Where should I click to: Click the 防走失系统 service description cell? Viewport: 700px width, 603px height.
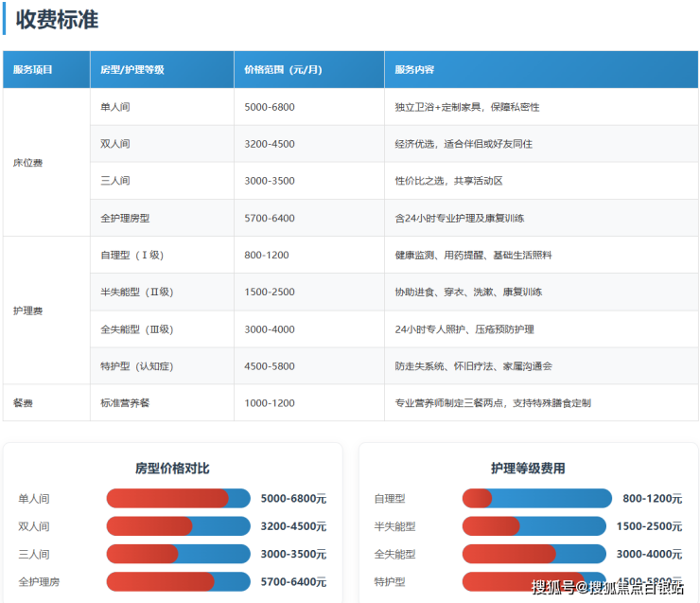coord(473,365)
